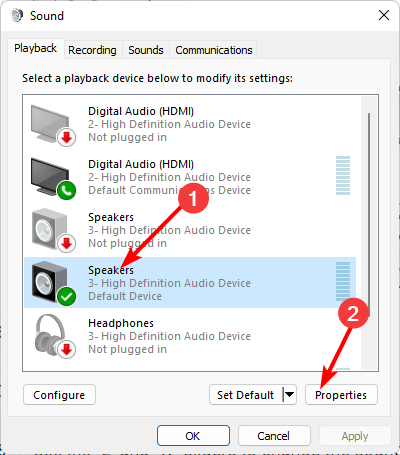
Task: Click "Not plugged in" under Headphones
Action: tap(127, 349)
